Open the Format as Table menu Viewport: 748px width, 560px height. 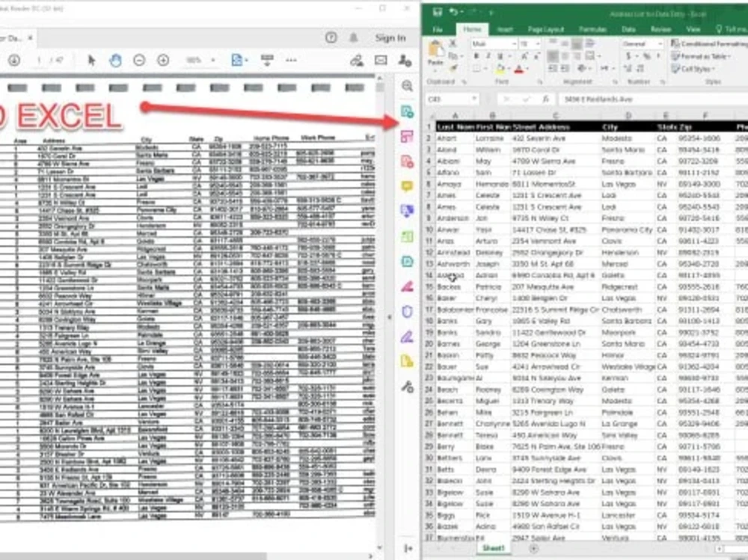[702, 56]
